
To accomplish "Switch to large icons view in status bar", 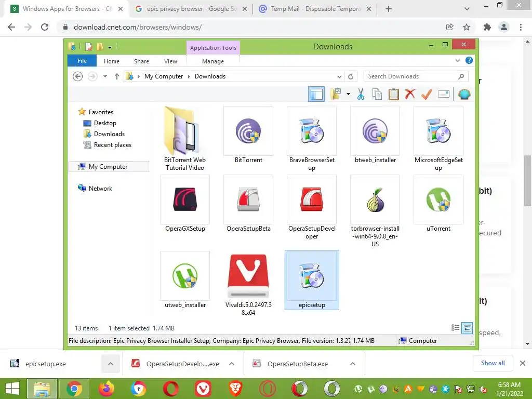I will pyautogui.click(x=467, y=328).
